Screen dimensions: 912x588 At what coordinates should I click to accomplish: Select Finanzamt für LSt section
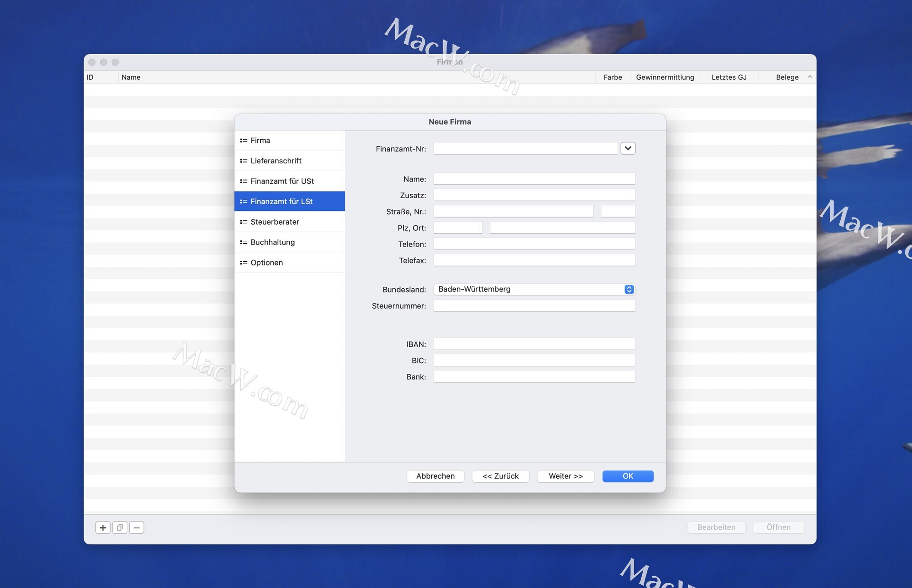pyautogui.click(x=290, y=201)
